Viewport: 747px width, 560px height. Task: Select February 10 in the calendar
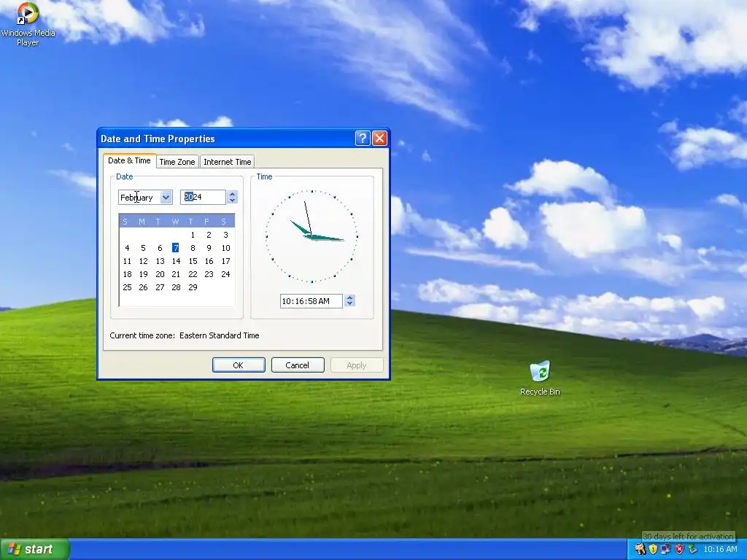(225, 248)
